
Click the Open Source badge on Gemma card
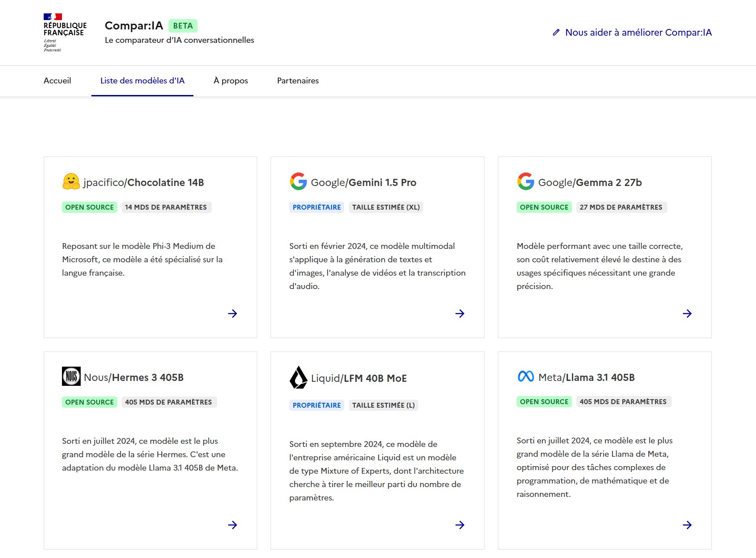544,207
